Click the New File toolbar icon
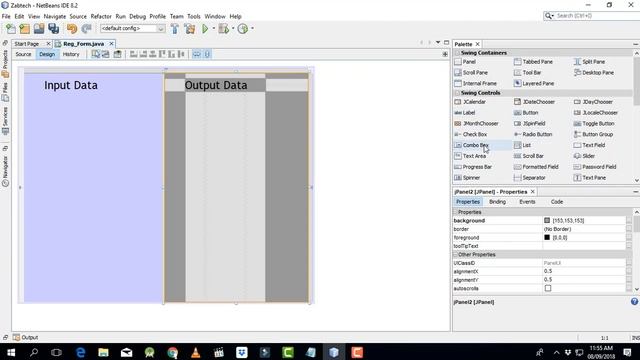640x360 pixels. (11, 29)
